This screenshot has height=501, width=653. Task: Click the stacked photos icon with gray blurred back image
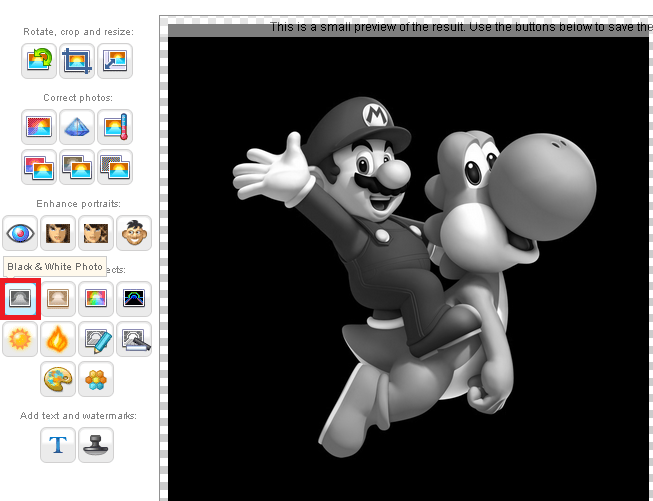click(77, 167)
